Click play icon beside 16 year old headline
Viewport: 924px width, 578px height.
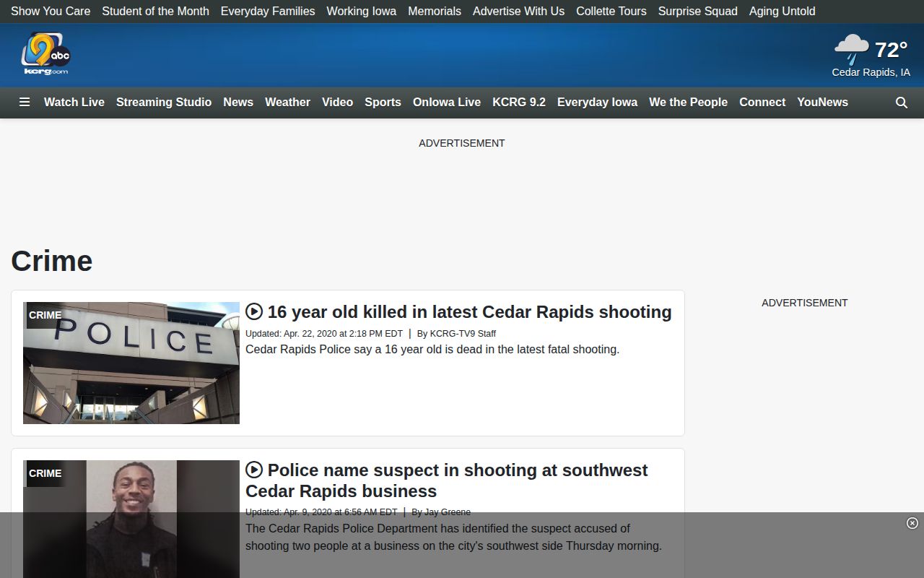tap(254, 311)
